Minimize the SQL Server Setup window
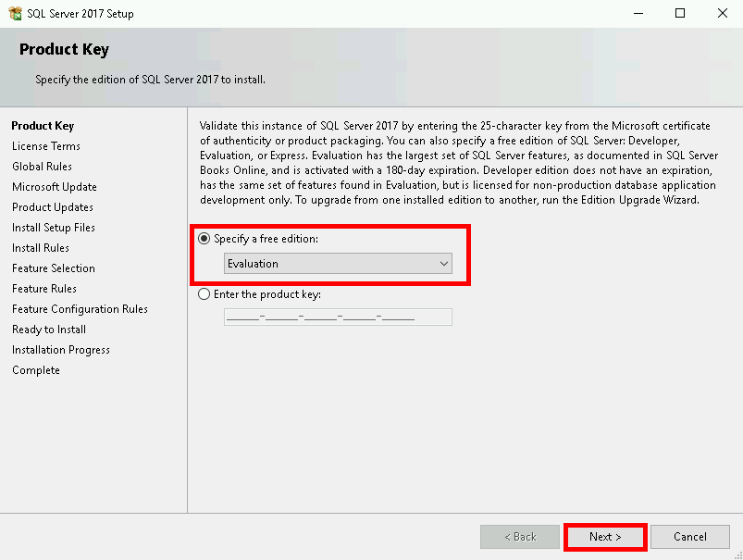This screenshot has height=560, width=743. [638, 14]
